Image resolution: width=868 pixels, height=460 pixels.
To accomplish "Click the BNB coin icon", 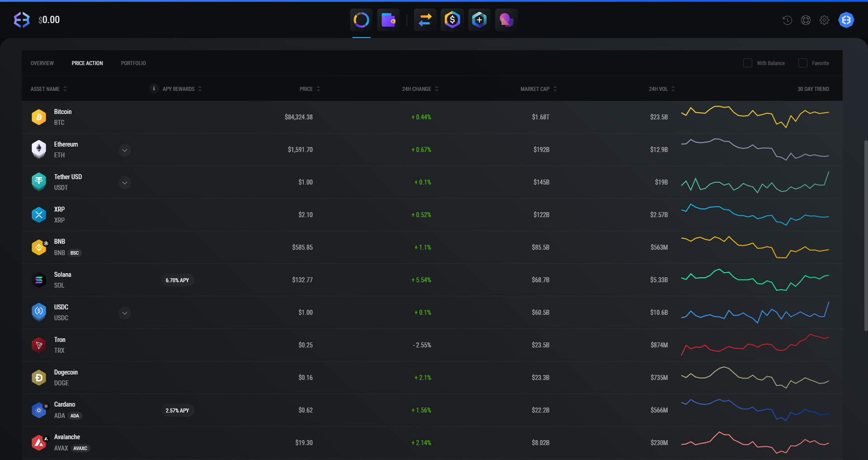I will (x=39, y=247).
